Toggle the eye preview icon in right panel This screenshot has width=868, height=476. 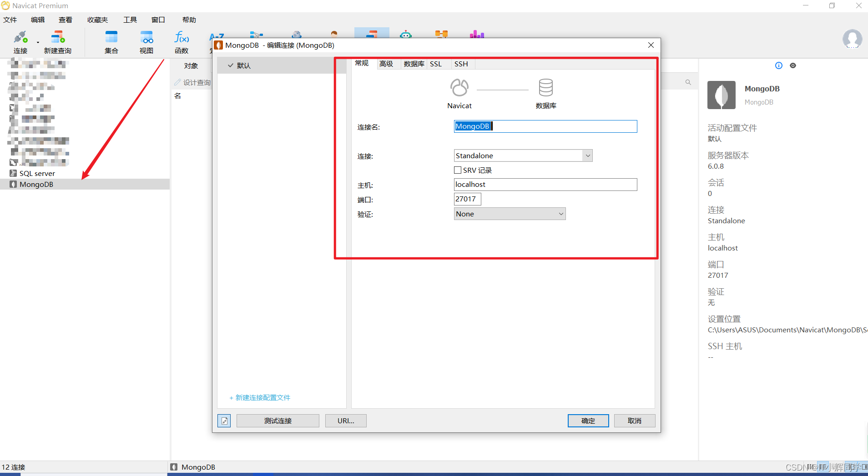793,65
